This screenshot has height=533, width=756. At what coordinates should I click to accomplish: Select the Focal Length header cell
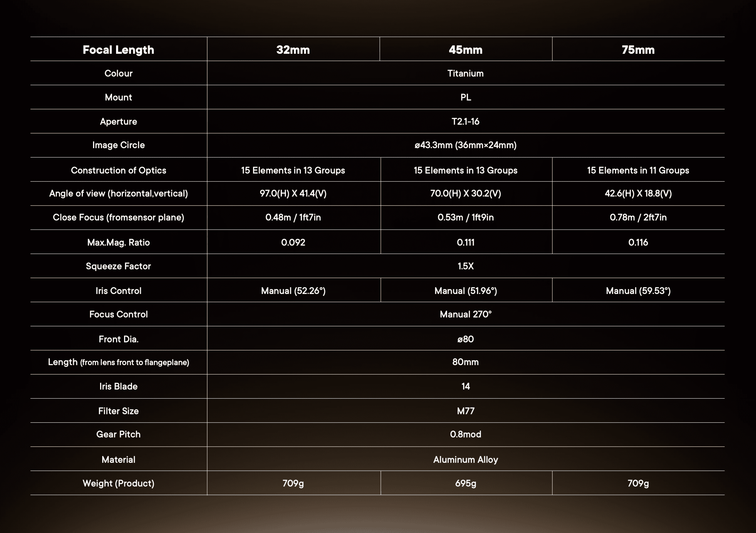coord(118,50)
